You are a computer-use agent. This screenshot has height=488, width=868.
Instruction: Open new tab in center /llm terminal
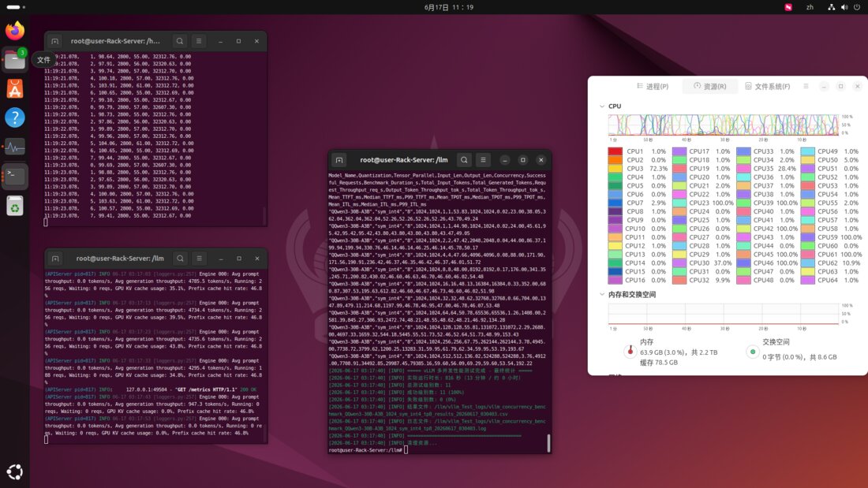pos(339,160)
